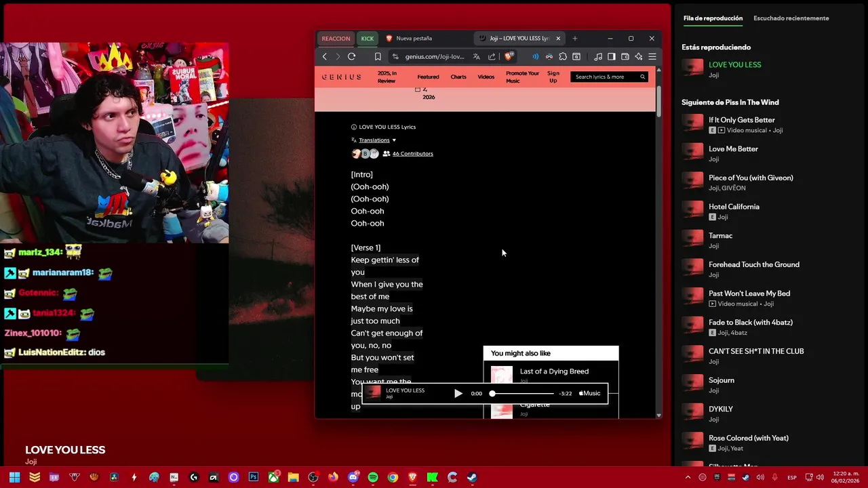Click the share icon in address bar

[x=492, y=57]
